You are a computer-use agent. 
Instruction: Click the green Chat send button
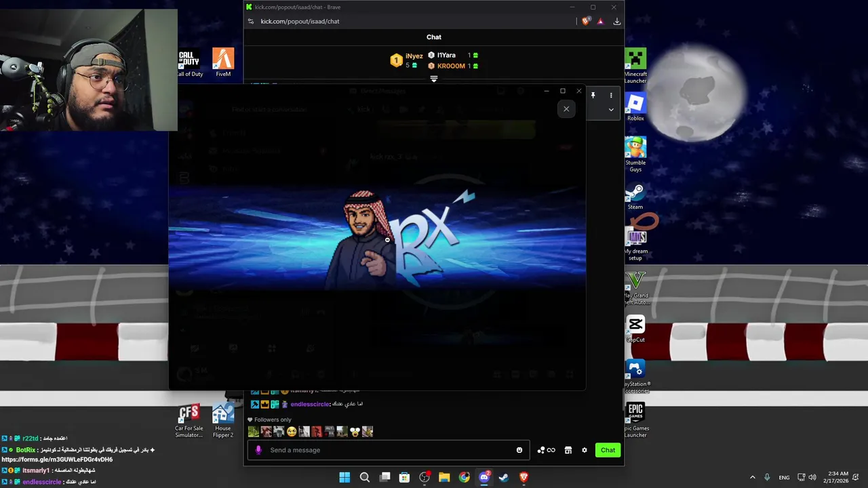tap(608, 450)
